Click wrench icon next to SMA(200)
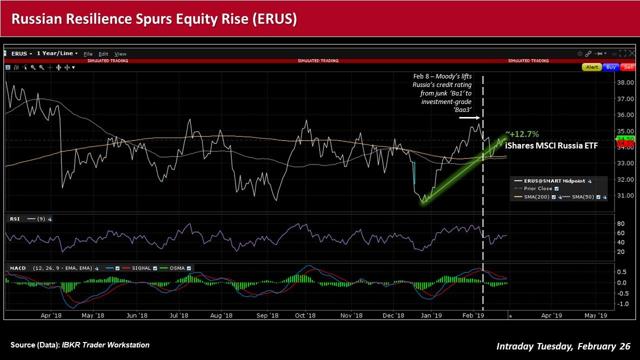This screenshot has height=360, width=640. coord(560,198)
